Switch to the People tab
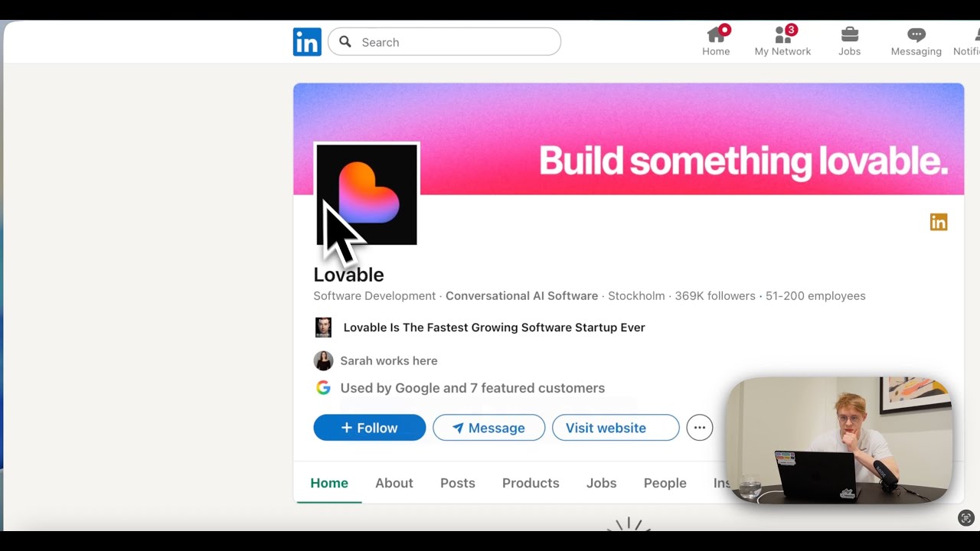The height and width of the screenshot is (551, 980). 665,483
